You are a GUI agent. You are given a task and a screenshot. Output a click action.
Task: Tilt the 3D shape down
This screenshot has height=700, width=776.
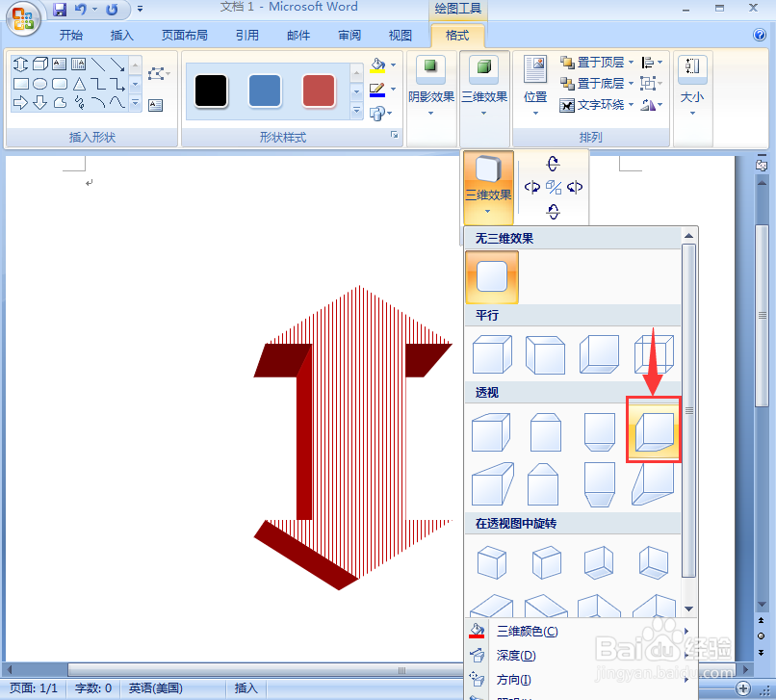(553, 212)
